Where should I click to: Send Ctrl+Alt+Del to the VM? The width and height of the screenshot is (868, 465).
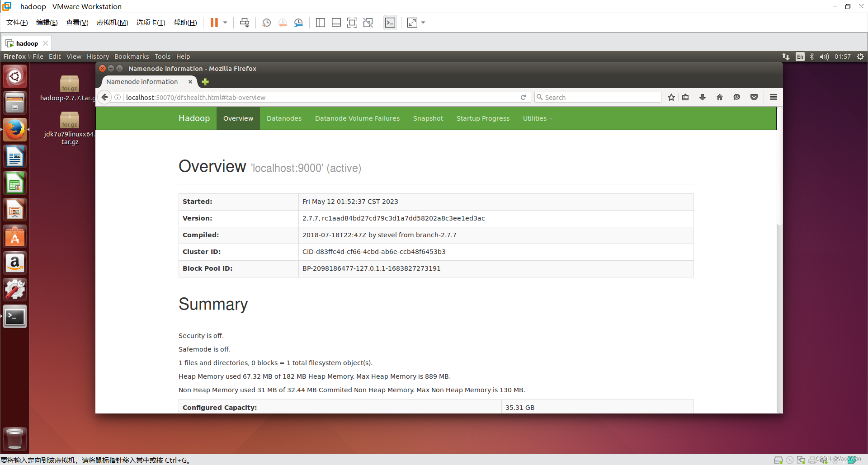(245, 23)
